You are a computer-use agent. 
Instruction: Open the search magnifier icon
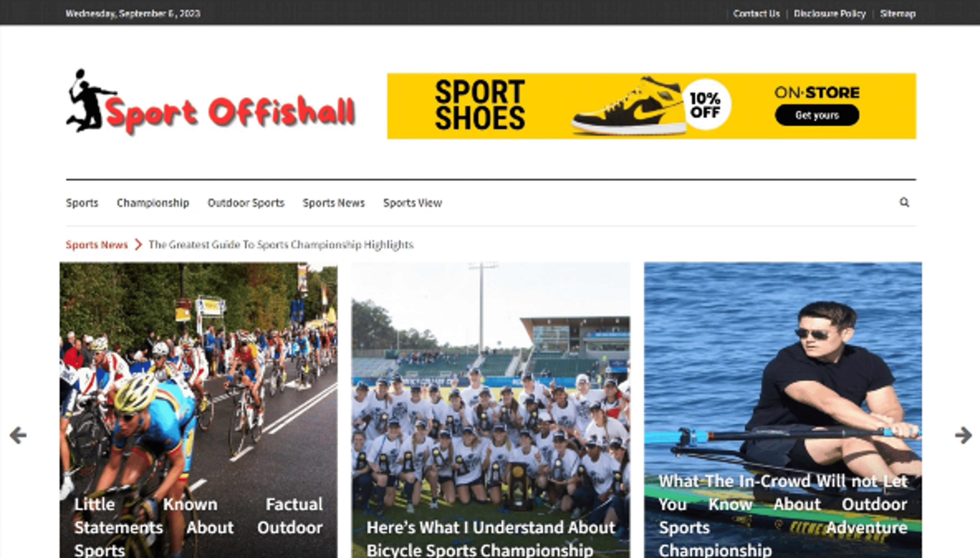pos(904,202)
